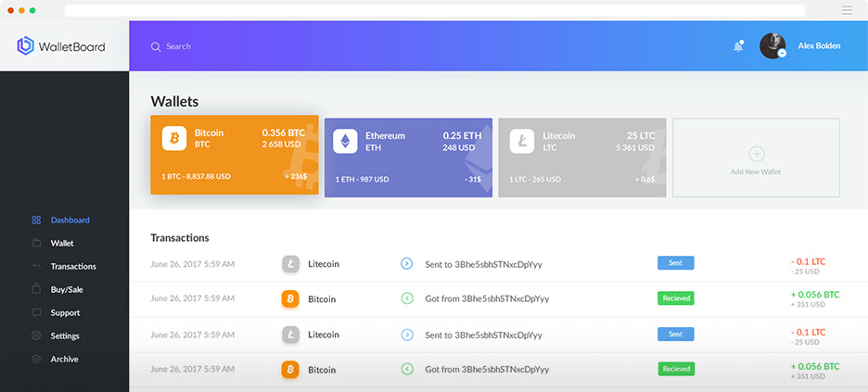Go to Transactions in the sidebar

[x=73, y=267]
